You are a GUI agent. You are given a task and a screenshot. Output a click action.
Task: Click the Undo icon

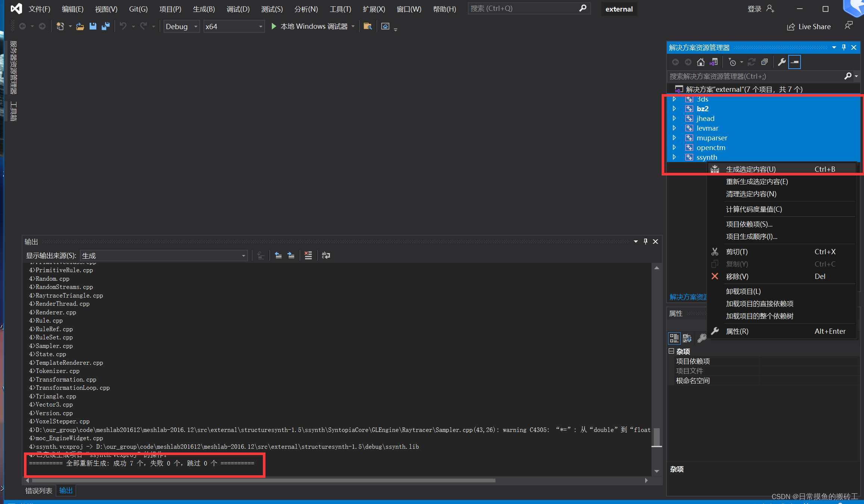[x=123, y=26]
